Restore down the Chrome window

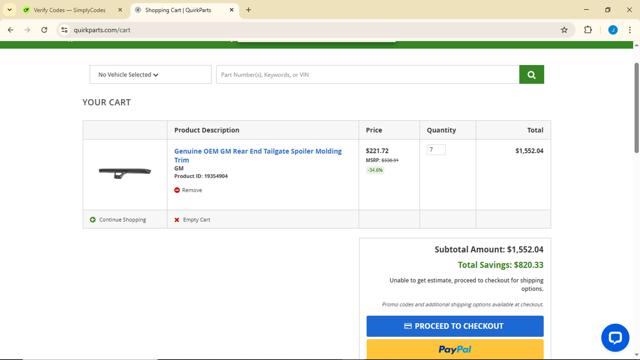[607, 10]
